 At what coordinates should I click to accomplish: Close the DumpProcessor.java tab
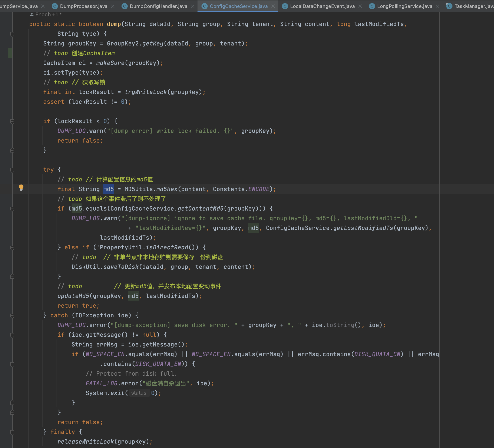tap(113, 6)
